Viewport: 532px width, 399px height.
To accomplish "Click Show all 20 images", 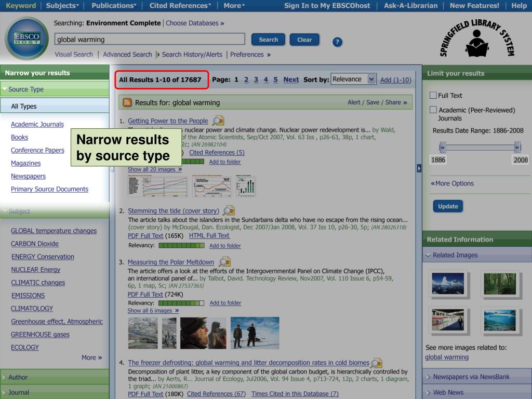I will click(x=155, y=169).
